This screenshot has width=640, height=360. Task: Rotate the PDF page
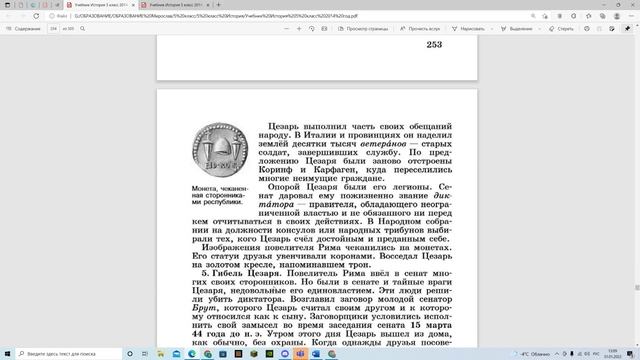click(312, 29)
